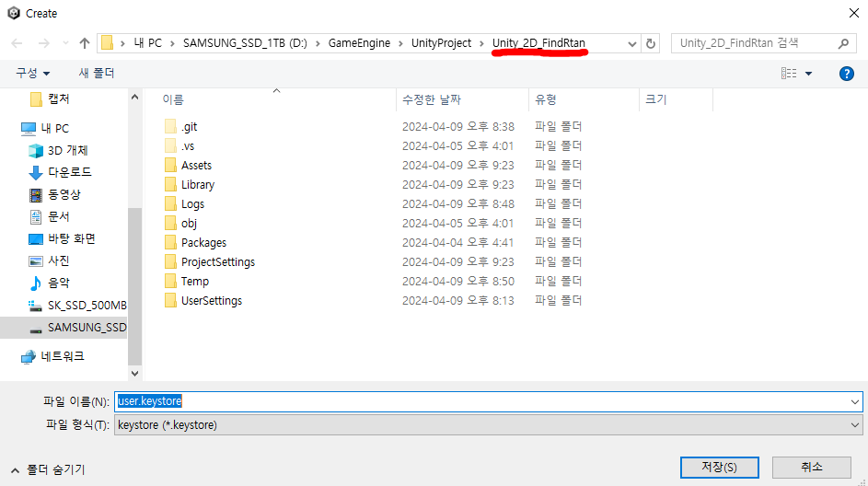This screenshot has width=868, height=486.
Task: Click the UserSettings folder name
Action: (x=212, y=301)
